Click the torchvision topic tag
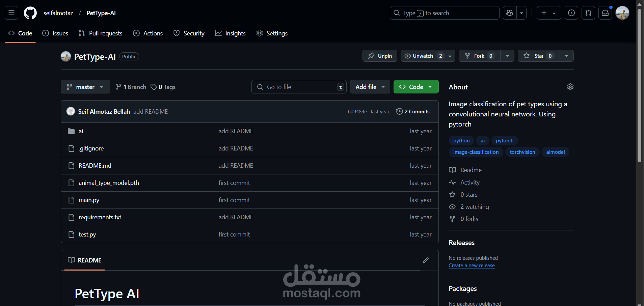This screenshot has height=306, width=644. point(522,152)
